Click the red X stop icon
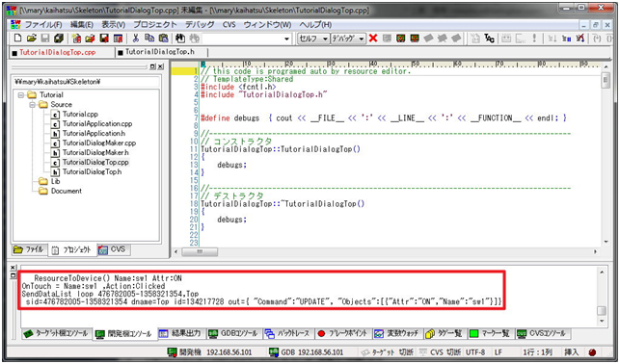This screenshot has height=364, width=620. (x=373, y=39)
